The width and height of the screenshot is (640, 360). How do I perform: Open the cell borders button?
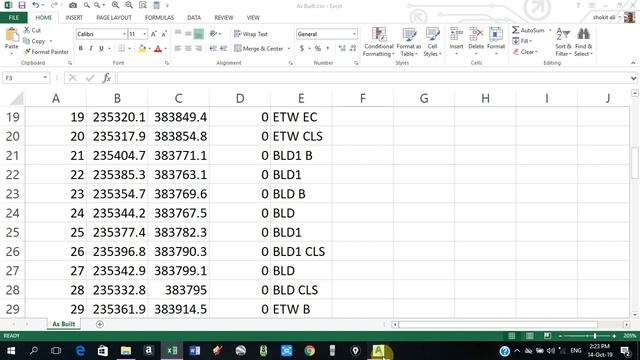tap(121, 49)
